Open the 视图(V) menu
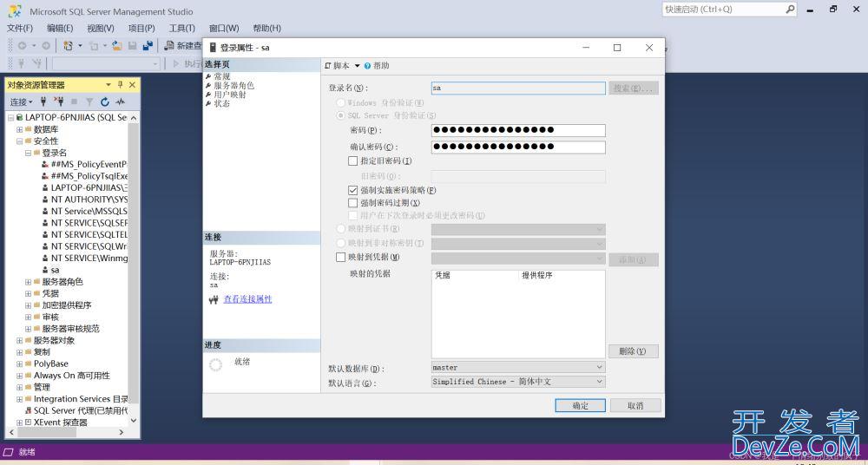Screen dimensions: 868x465 point(100,29)
